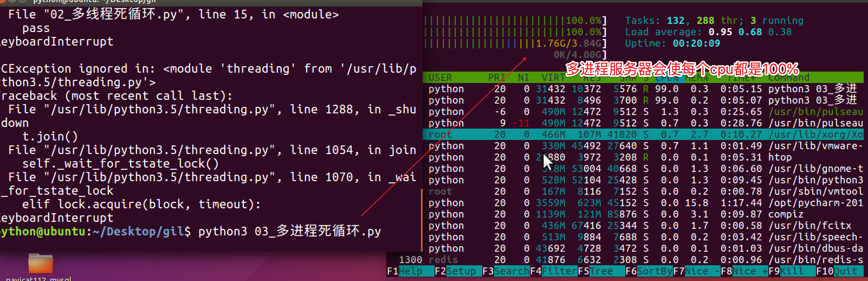The height and width of the screenshot is (281, 868).
Task: Select the /usr/bin/python3 process row
Action: click(x=643, y=180)
